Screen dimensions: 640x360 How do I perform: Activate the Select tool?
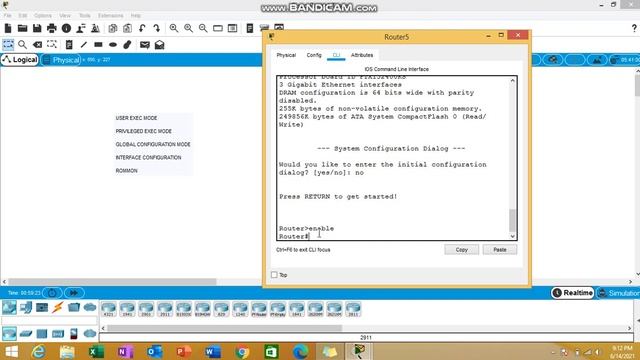(8, 44)
